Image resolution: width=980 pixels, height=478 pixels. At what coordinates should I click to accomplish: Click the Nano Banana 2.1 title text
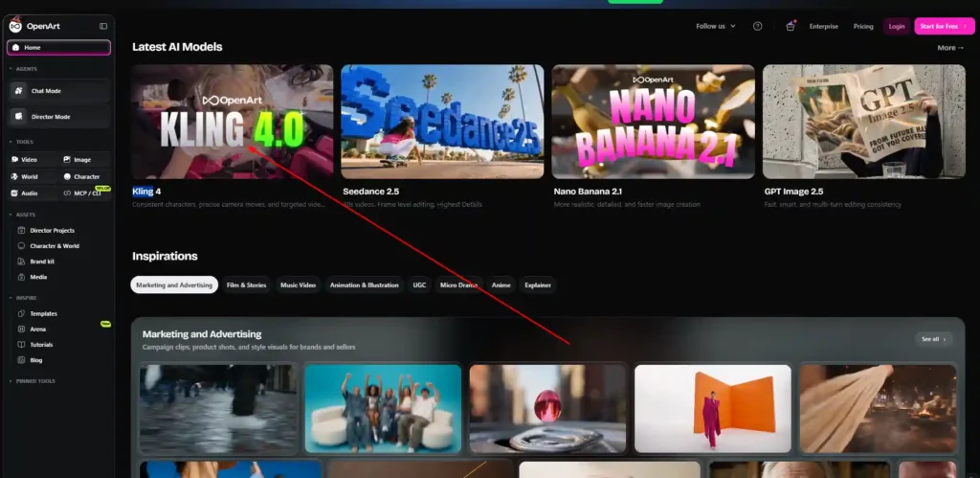coord(588,192)
